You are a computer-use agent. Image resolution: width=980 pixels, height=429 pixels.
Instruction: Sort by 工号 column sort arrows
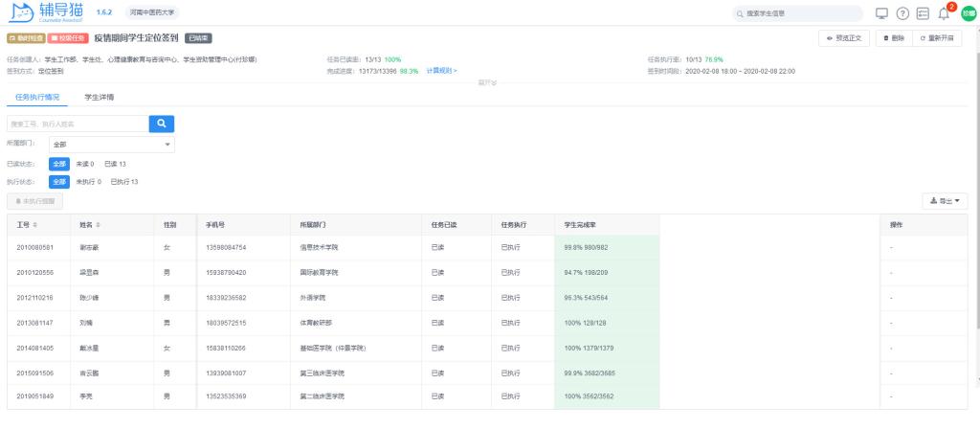click(x=36, y=224)
